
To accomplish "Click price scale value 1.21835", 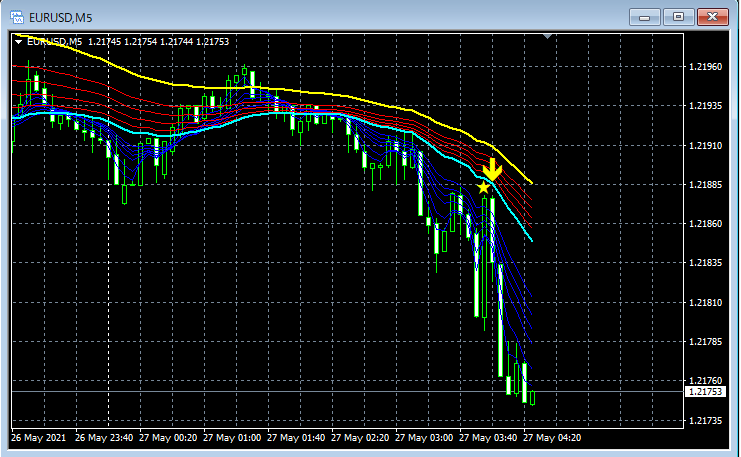I will (705, 263).
